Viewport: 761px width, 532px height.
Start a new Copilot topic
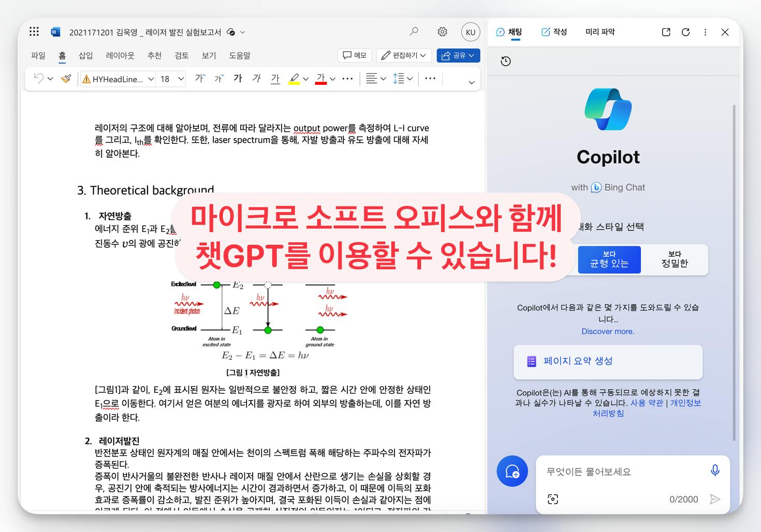pyautogui.click(x=512, y=471)
